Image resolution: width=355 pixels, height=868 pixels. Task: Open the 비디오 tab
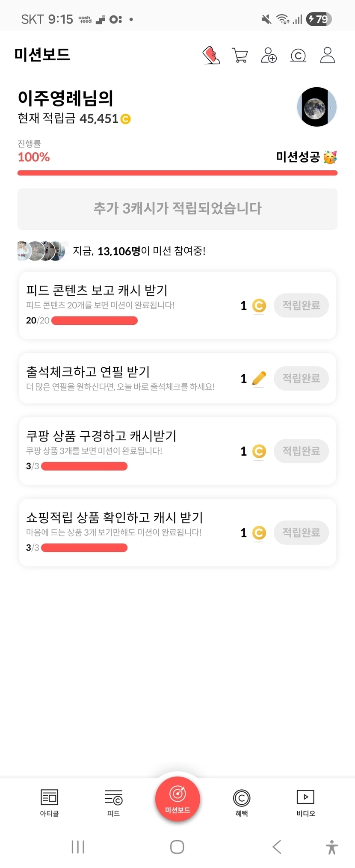305,802
